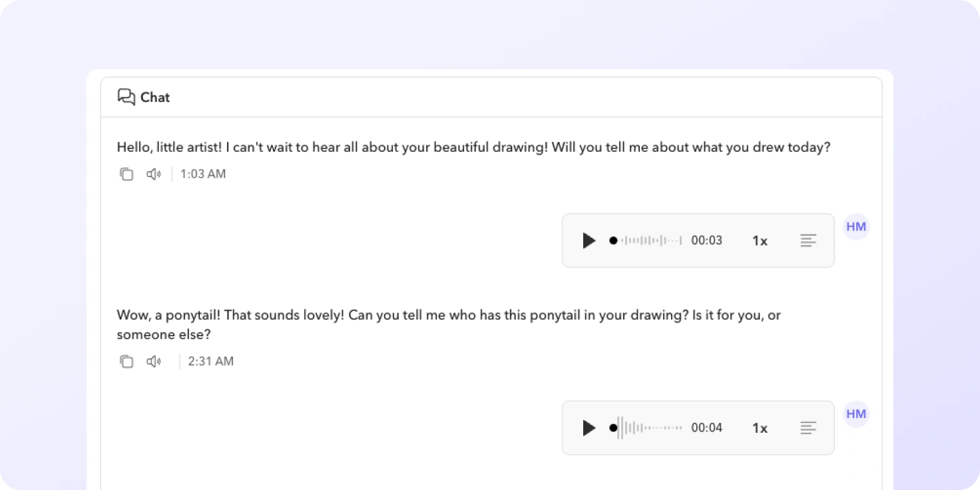Image resolution: width=980 pixels, height=490 pixels.
Task: Copy the 1:03 AM greeting message
Action: click(126, 174)
